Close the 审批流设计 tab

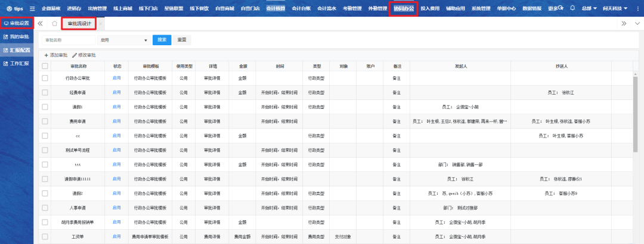coord(101,23)
